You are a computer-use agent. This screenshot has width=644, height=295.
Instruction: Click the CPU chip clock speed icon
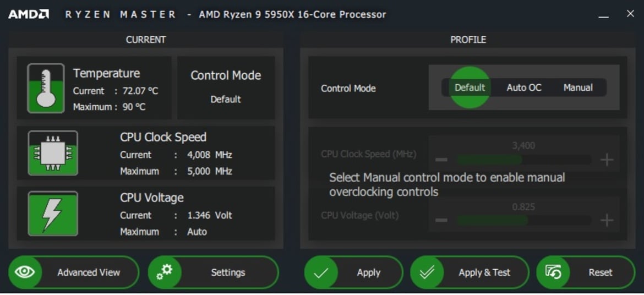(53, 153)
